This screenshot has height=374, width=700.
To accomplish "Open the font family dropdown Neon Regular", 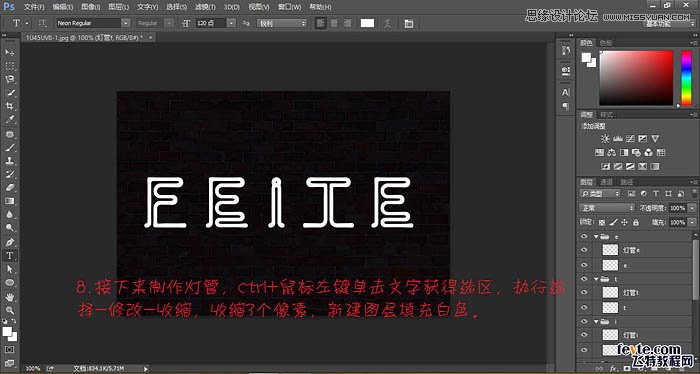I will point(126,23).
